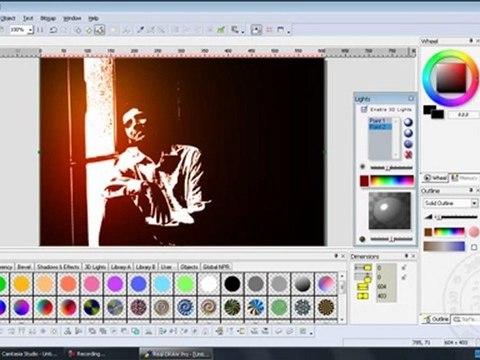Click the yellow width icon in Dimensions

[x=362, y=286]
